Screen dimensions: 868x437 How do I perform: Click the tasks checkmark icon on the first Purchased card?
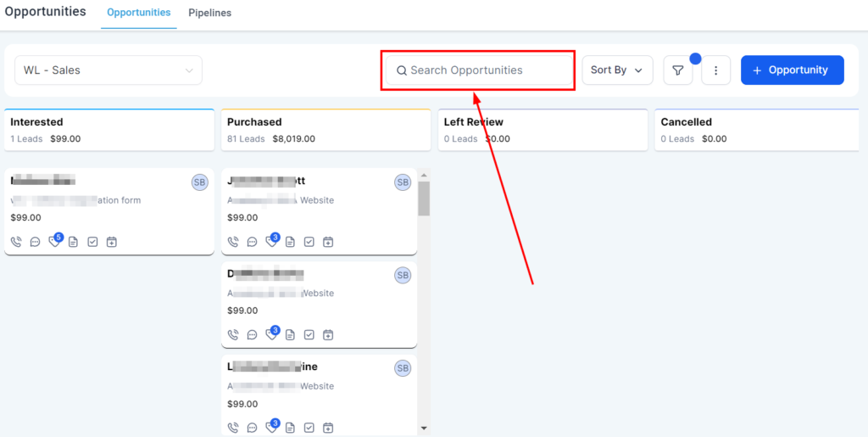coord(309,242)
